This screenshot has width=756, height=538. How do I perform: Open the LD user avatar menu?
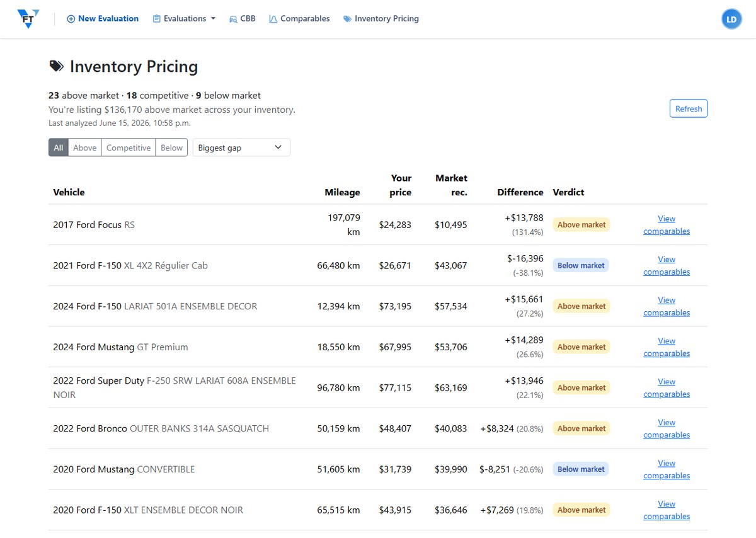coord(731,19)
